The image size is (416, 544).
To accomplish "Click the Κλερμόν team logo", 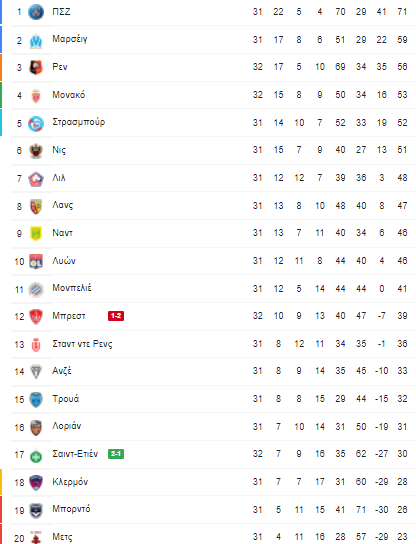I will [36, 483].
